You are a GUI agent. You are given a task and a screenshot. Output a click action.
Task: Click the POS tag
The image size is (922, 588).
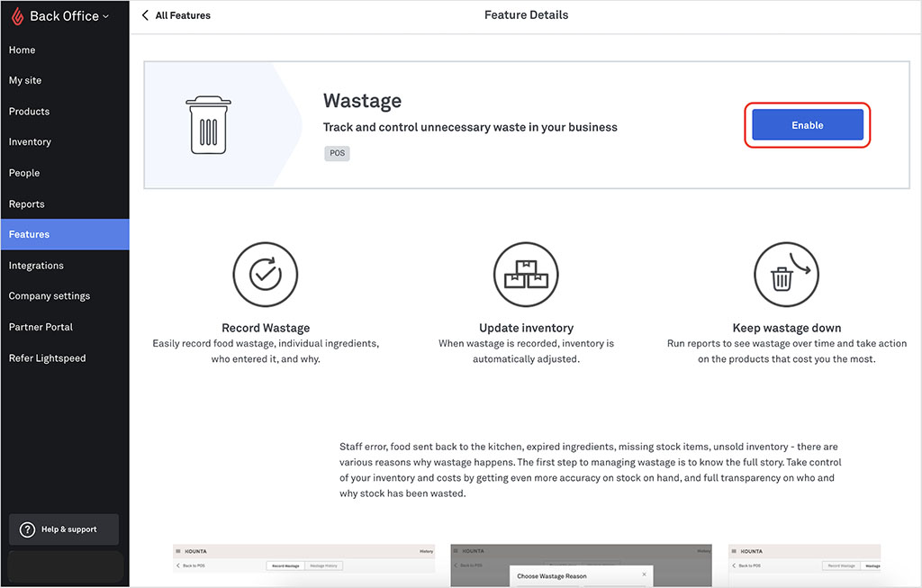point(337,153)
